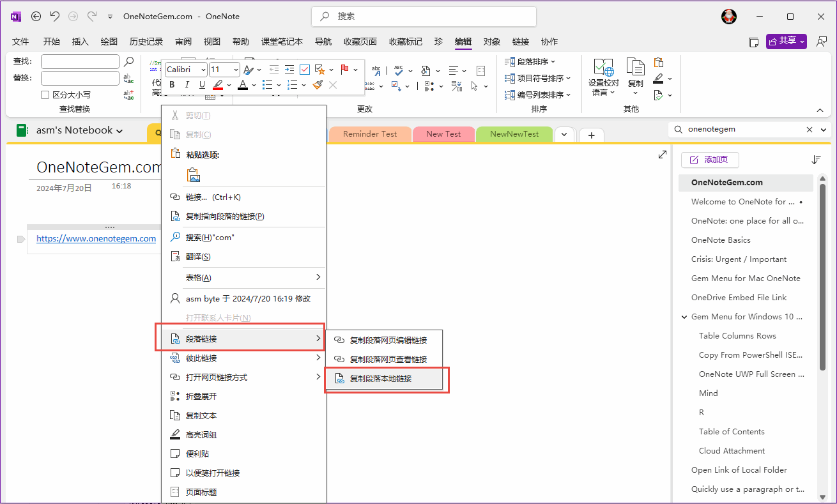Screen dimensions: 837x504
Task: Collapse the Gem Menu for Windows 10 section
Action: coord(684,316)
